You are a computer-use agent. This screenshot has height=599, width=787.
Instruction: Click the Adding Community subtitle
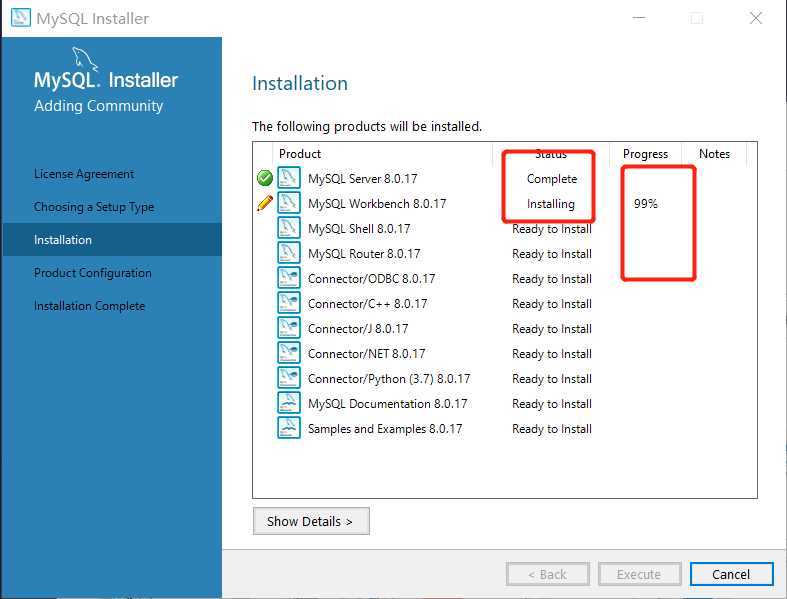point(98,106)
